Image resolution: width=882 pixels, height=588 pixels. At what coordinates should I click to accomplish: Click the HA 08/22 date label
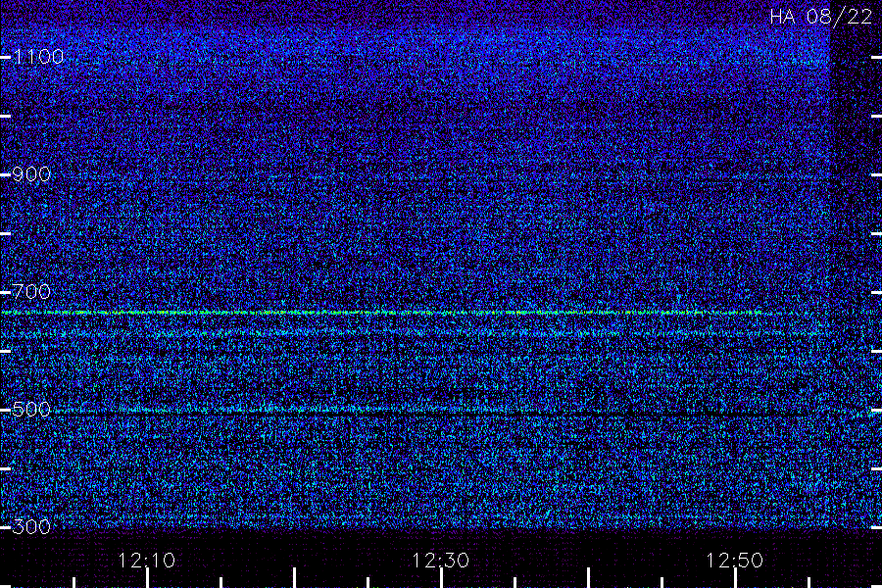coord(821,17)
